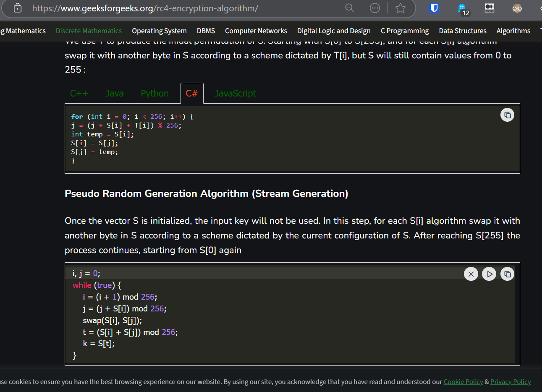This screenshot has width=542, height=392.
Task: Open the Operating System menu item
Action: (x=159, y=31)
